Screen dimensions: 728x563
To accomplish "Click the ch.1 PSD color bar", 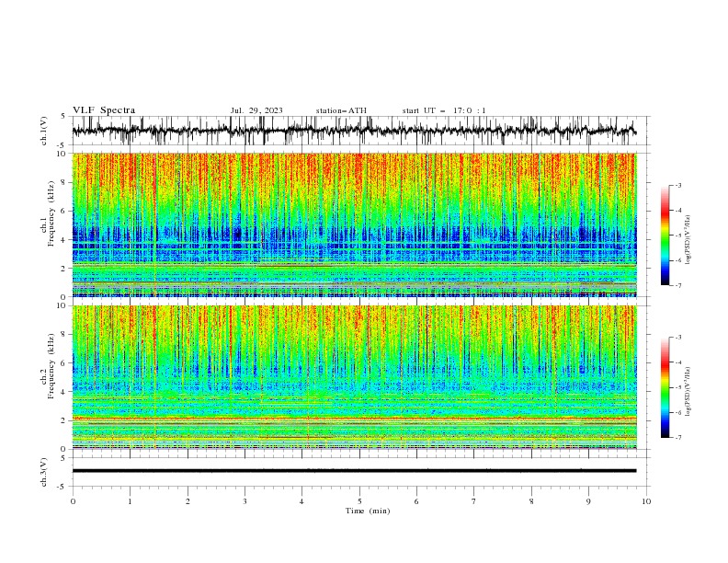I will [665, 236].
